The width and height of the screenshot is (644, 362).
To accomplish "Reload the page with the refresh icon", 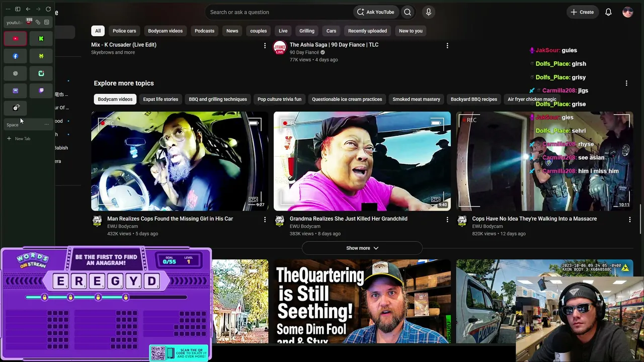I will pyautogui.click(x=48, y=9).
